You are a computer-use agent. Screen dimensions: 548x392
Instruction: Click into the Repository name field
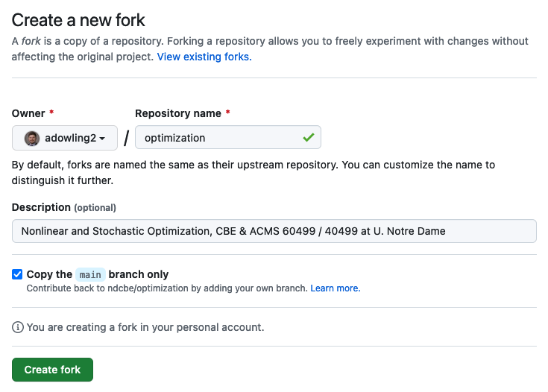228,137
